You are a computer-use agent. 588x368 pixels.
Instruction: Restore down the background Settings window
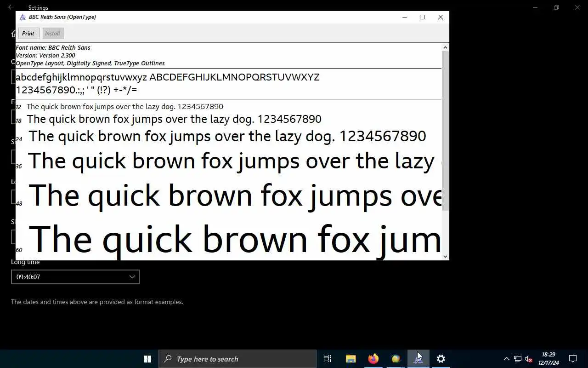tap(556, 7)
